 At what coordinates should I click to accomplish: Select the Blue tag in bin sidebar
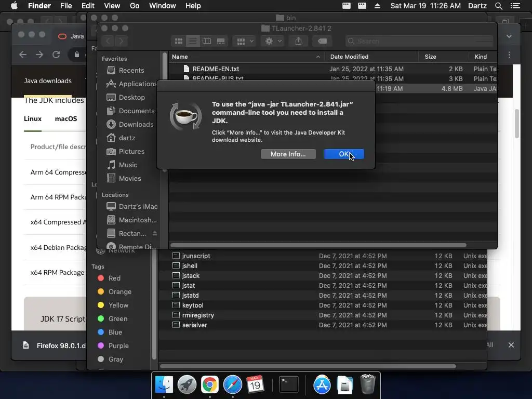pyautogui.click(x=110, y=332)
